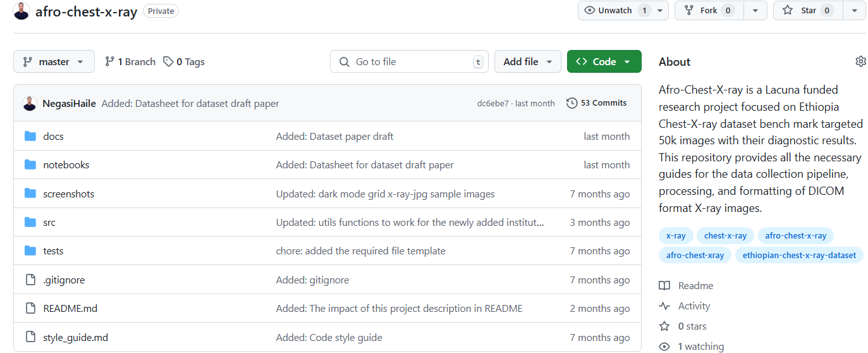
Task: Open the Activity sidebar link
Action: 685,306
